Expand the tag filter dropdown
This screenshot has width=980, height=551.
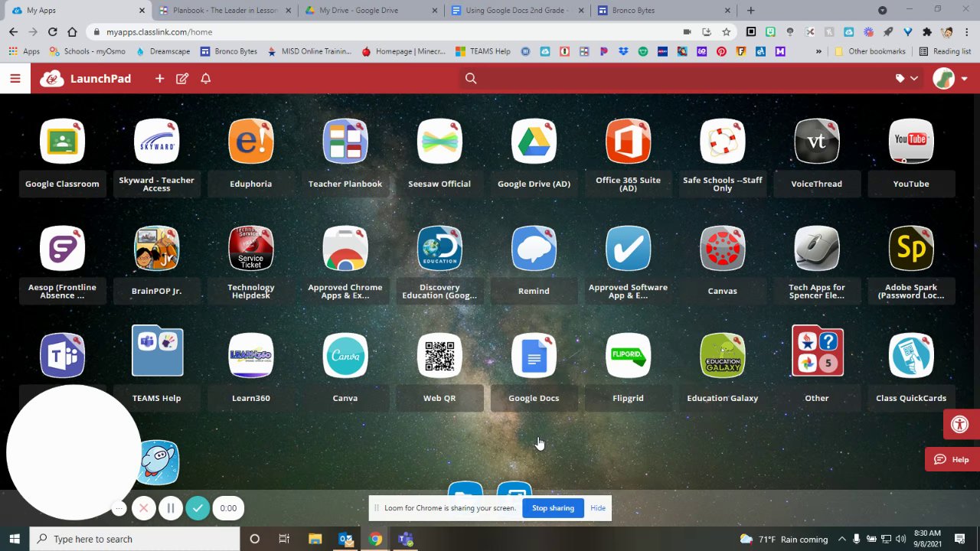(x=906, y=78)
